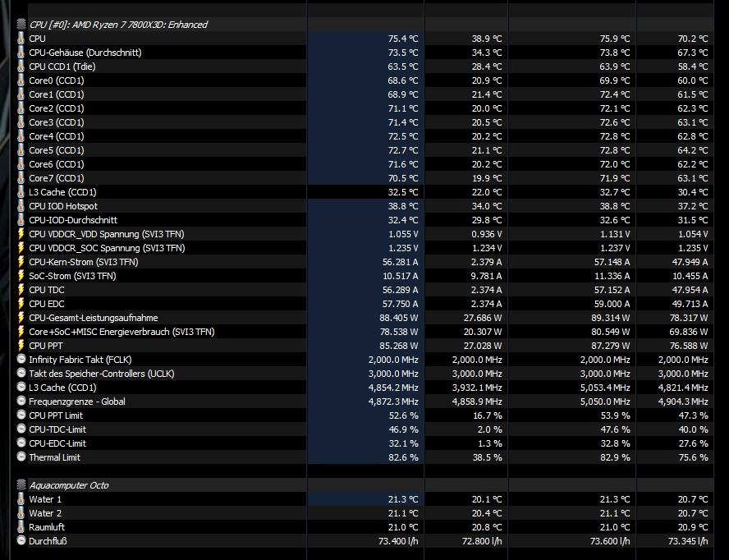Click Raumluft minimum value 20.8 °C
This screenshot has width=729, height=560.
[x=486, y=527]
